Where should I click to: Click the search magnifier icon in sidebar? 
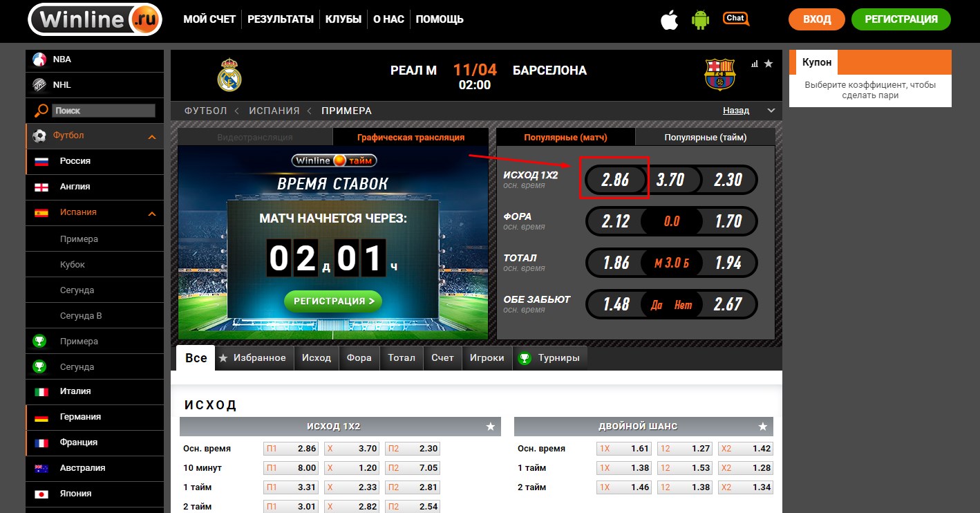pos(41,111)
